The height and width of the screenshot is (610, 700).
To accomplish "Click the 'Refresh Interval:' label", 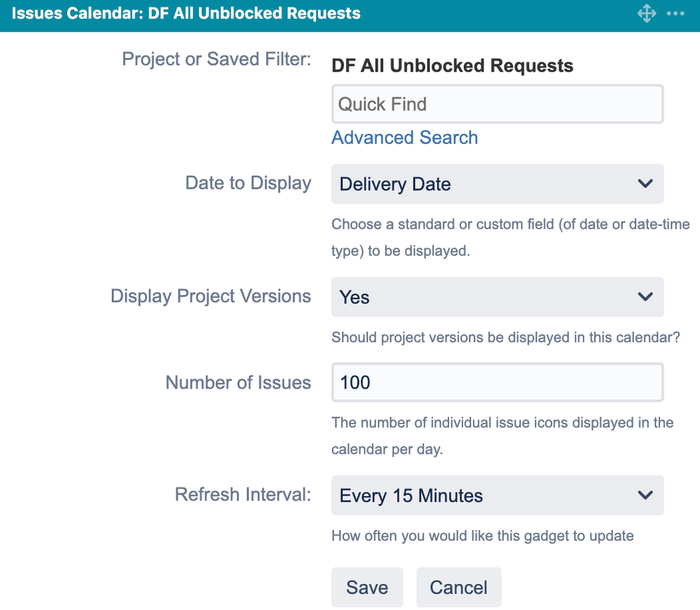I will pos(243,495).
